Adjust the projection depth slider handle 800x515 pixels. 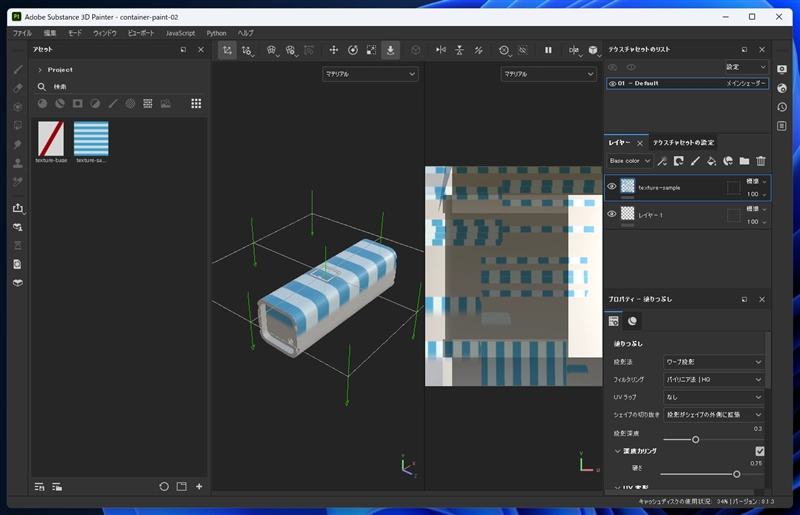[695, 439]
